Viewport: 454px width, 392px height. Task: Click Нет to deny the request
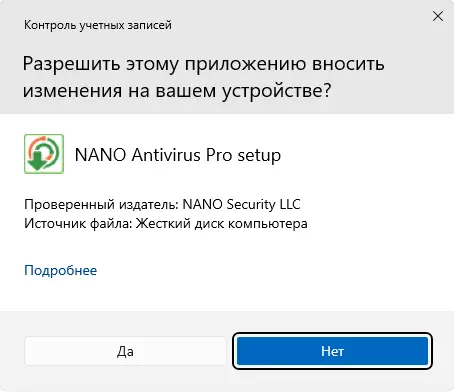pos(332,351)
